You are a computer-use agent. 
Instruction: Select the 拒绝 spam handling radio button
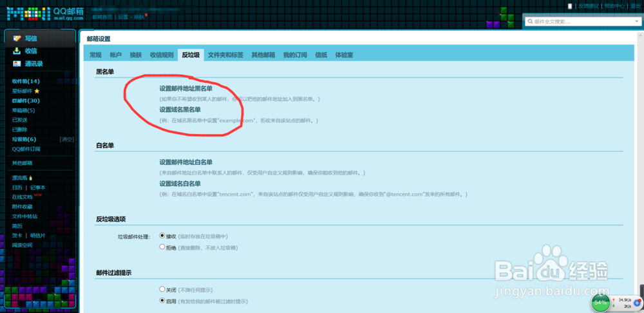point(162,247)
